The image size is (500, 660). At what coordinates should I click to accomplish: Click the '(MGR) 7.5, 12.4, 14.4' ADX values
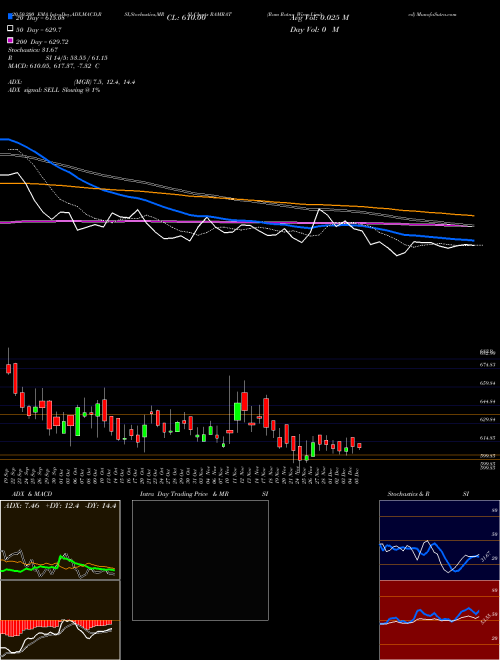(x=104, y=82)
